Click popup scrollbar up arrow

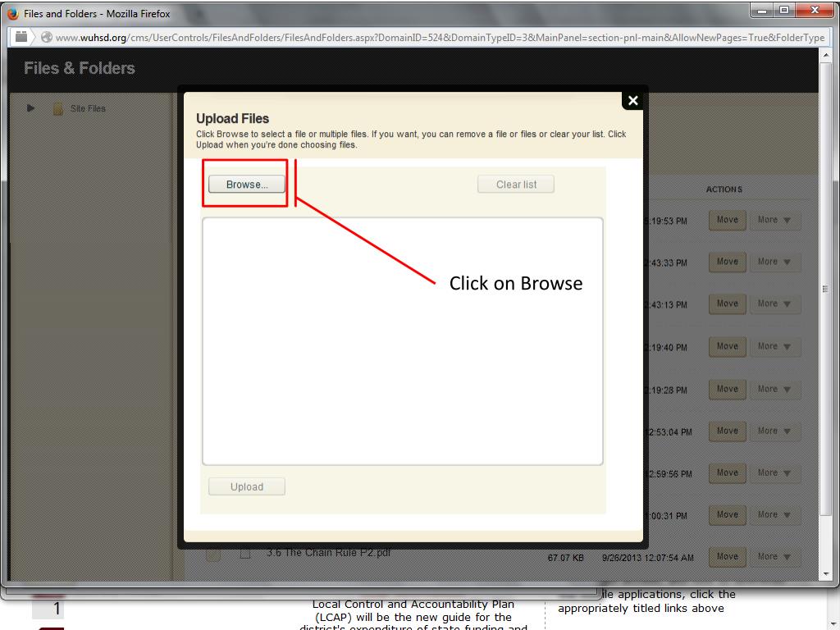tap(825, 55)
